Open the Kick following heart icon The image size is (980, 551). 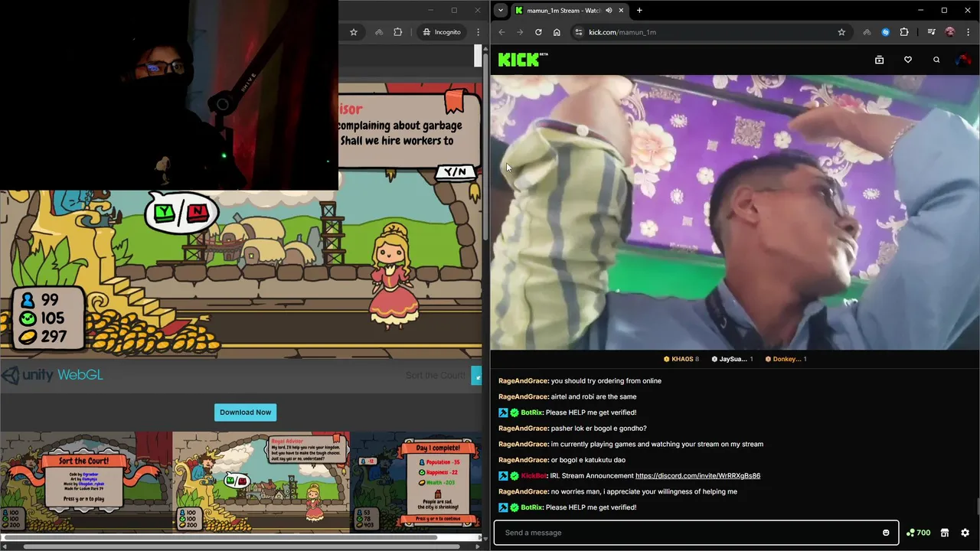pos(908,60)
